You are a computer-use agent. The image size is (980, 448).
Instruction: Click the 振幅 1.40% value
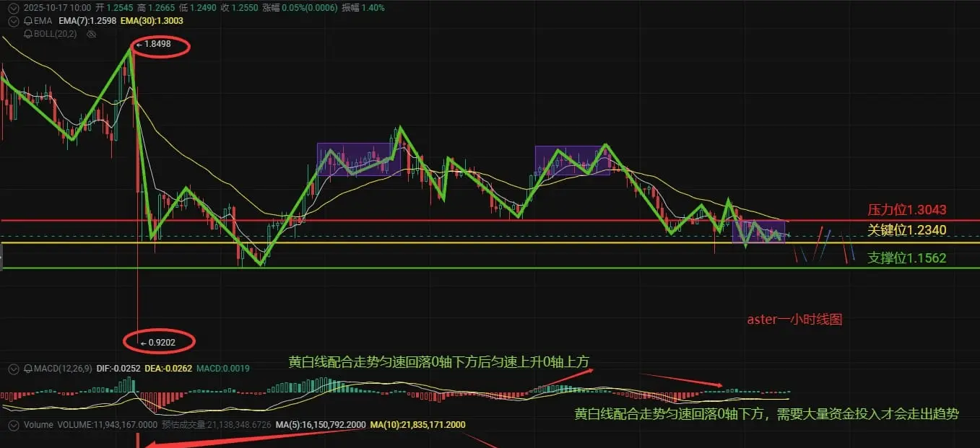tap(363, 8)
